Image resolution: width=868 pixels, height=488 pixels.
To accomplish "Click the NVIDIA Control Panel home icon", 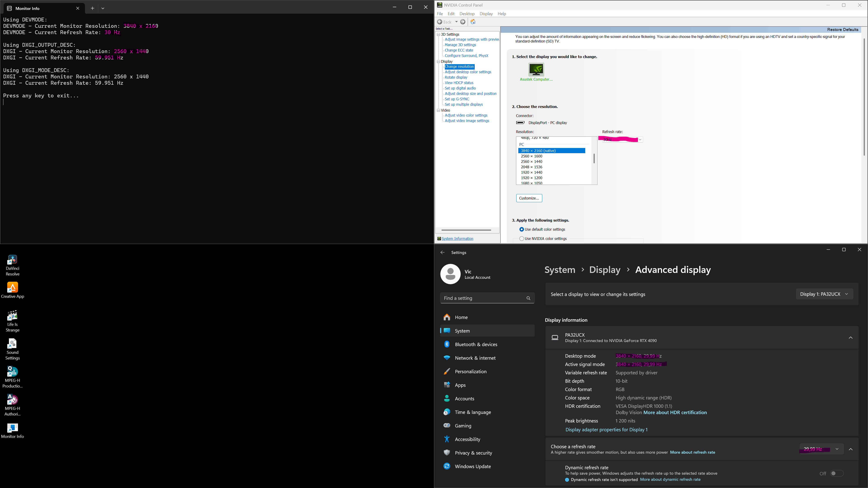I will pyautogui.click(x=473, y=22).
